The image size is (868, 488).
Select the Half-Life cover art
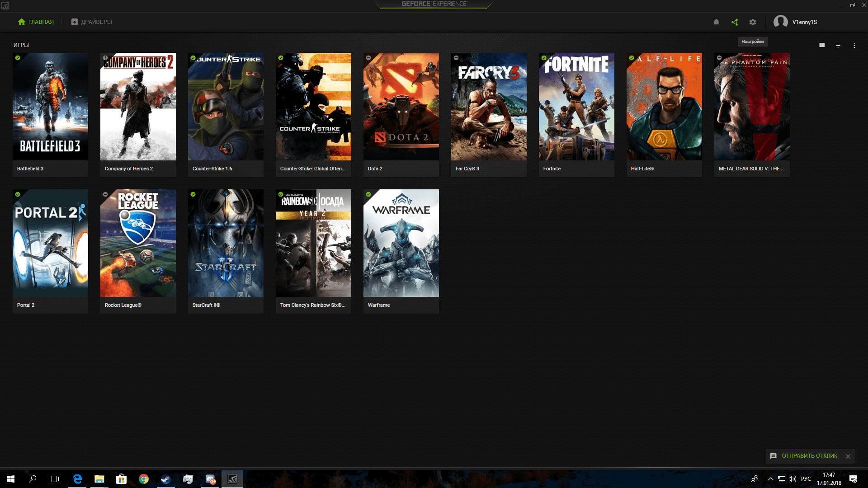coord(664,107)
